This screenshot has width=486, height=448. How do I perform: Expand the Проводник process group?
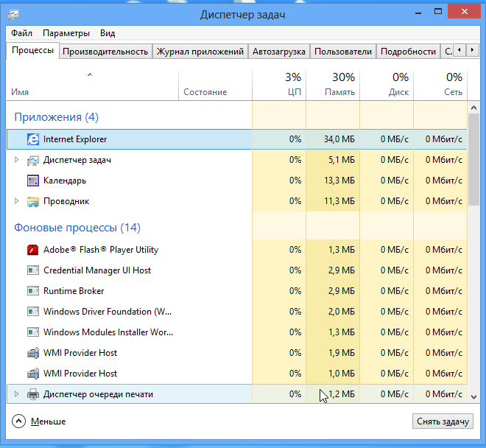tap(17, 201)
